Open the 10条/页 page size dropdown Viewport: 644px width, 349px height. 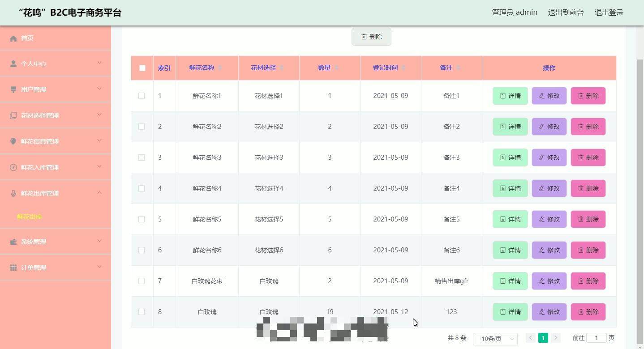[495, 339]
